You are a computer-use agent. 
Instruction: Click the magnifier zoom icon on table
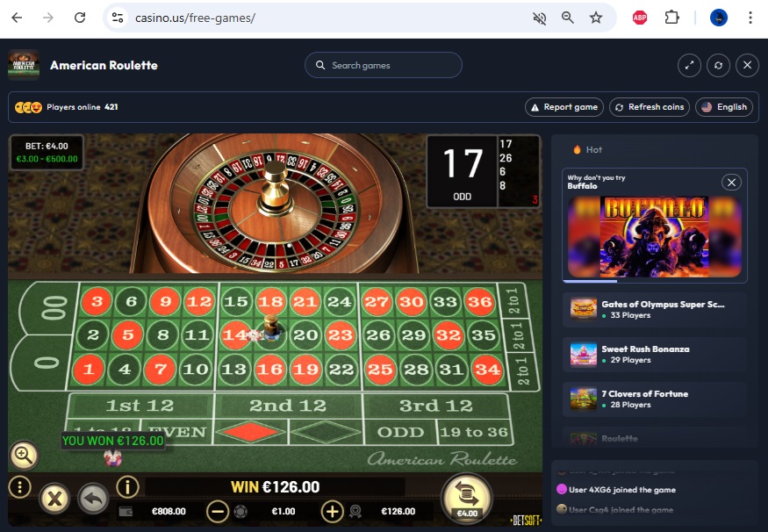[24, 455]
